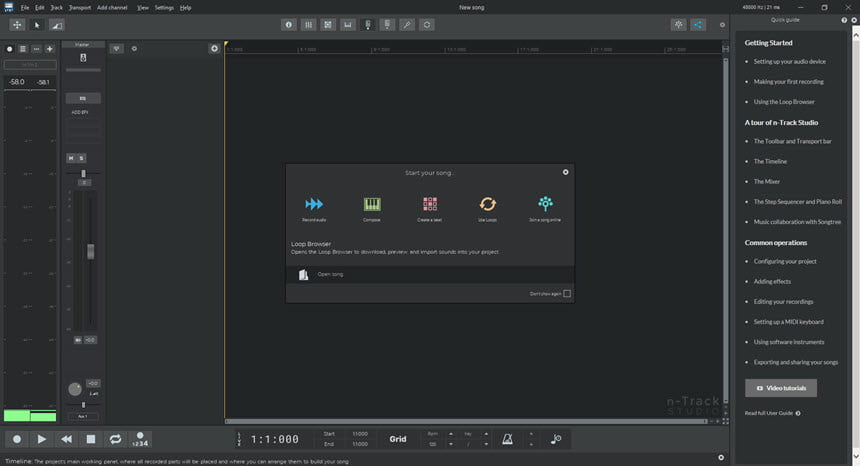Open the mixer toolbar icon
This screenshot has width=860, height=466.
pos(308,25)
